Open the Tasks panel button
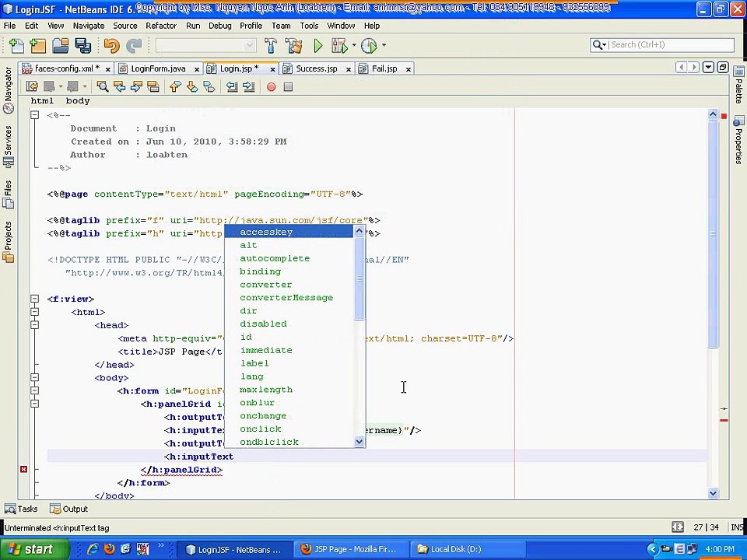Screen dimensions: 747x560 point(22,509)
